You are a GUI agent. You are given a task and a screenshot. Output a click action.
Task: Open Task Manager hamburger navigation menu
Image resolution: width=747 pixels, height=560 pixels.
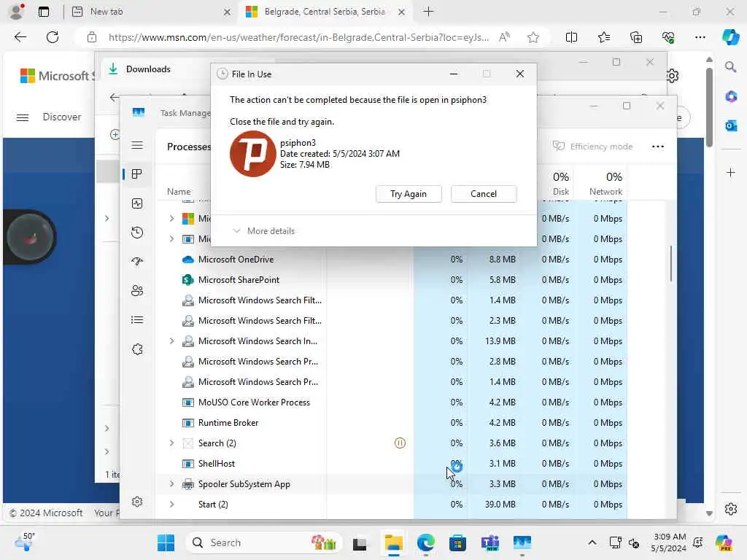pos(137,145)
